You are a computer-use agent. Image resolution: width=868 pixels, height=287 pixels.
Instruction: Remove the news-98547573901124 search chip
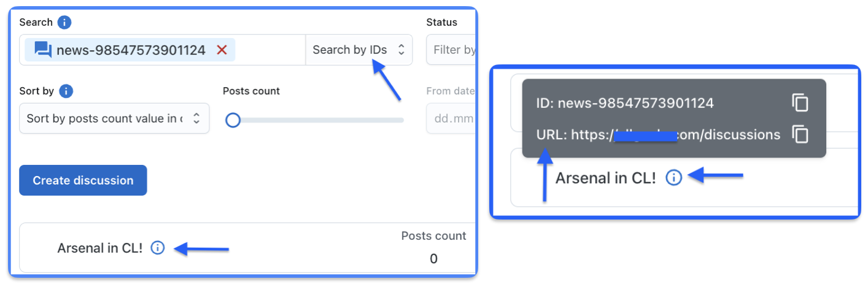click(222, 50)
